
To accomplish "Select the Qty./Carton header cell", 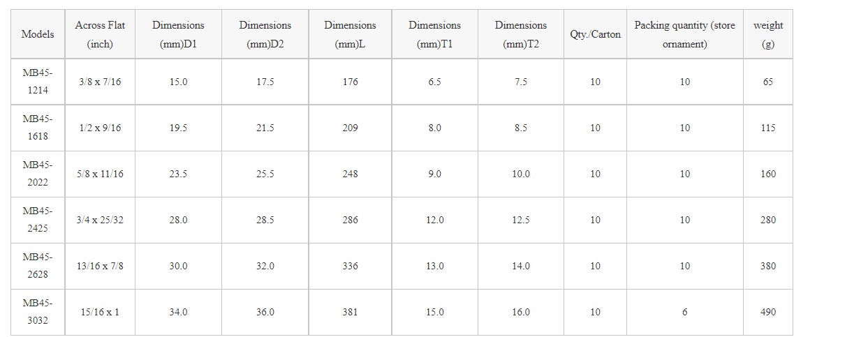I will [595, 34].
